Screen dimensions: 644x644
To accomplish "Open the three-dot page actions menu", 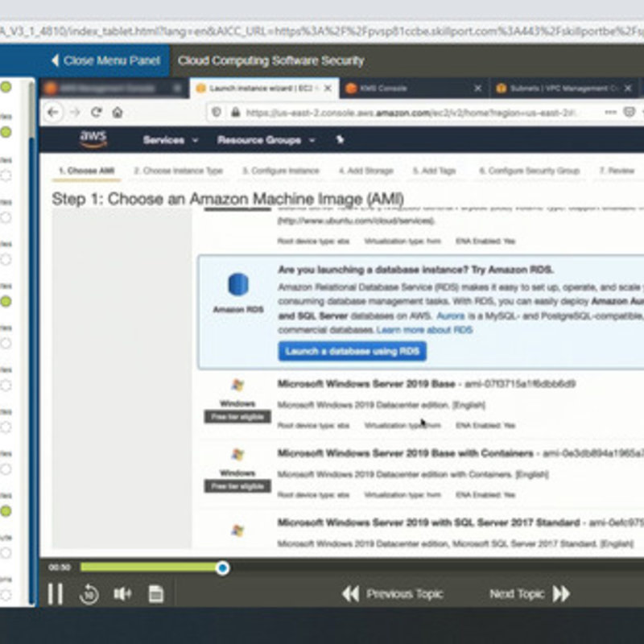I will [611, 112].
